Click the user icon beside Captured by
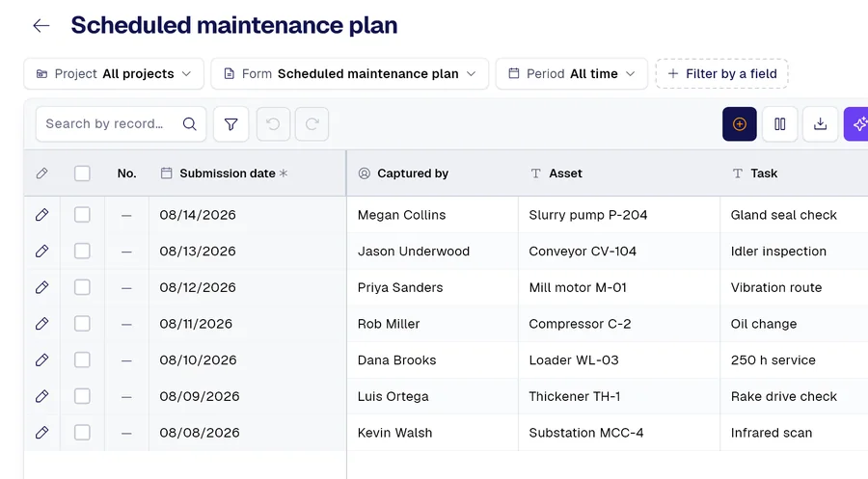Image resolution: width=868 pixels, height=479 pixels. (x=365, y=173)
